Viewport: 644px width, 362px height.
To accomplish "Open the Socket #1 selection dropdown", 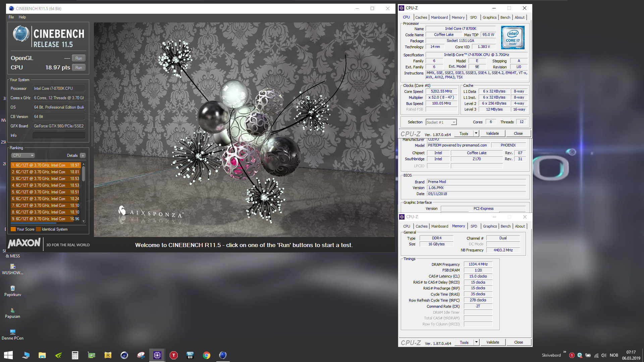I will (x=441, y=122).
